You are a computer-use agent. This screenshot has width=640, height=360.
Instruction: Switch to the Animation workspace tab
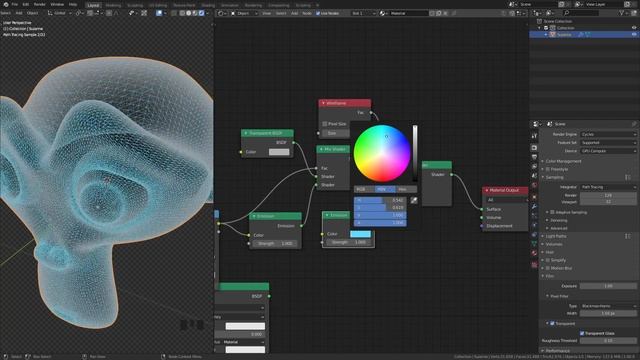tap(230, 5)
